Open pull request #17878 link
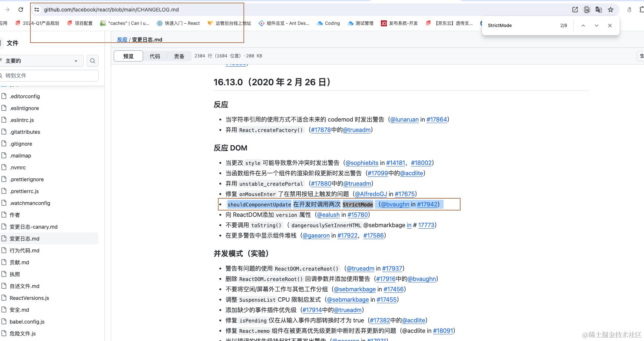The image size is (644, 341). tap(321, 130)
